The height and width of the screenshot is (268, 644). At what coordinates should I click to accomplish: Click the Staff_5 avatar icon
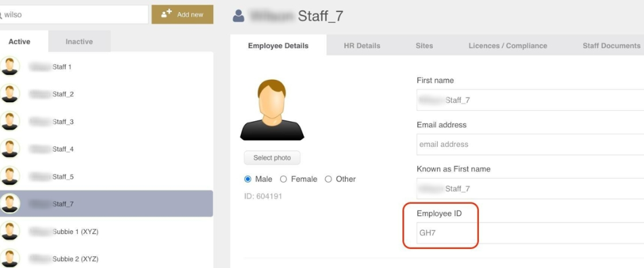[x=9, y=177]
